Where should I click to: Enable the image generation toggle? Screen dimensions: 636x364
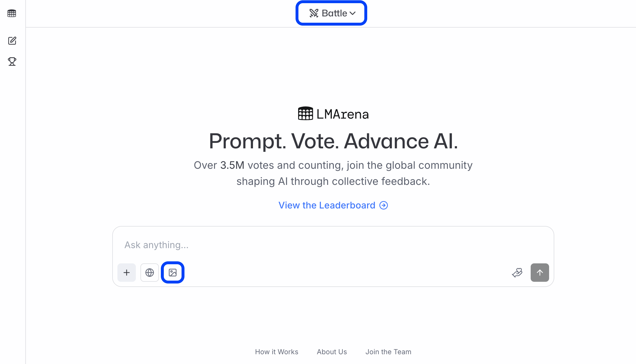pos(173,273)
